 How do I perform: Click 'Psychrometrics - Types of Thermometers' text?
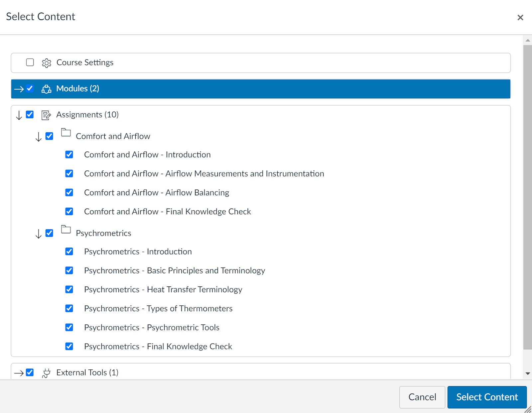158,308
